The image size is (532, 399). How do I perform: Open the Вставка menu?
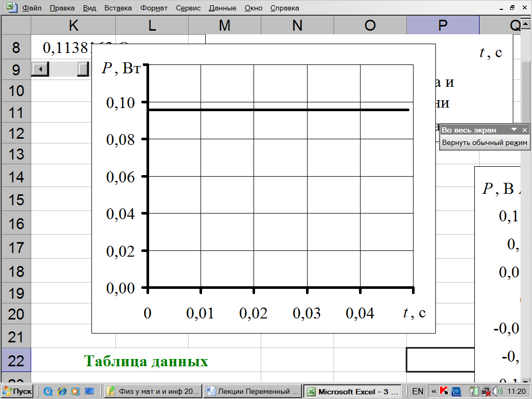coord(118,8)
